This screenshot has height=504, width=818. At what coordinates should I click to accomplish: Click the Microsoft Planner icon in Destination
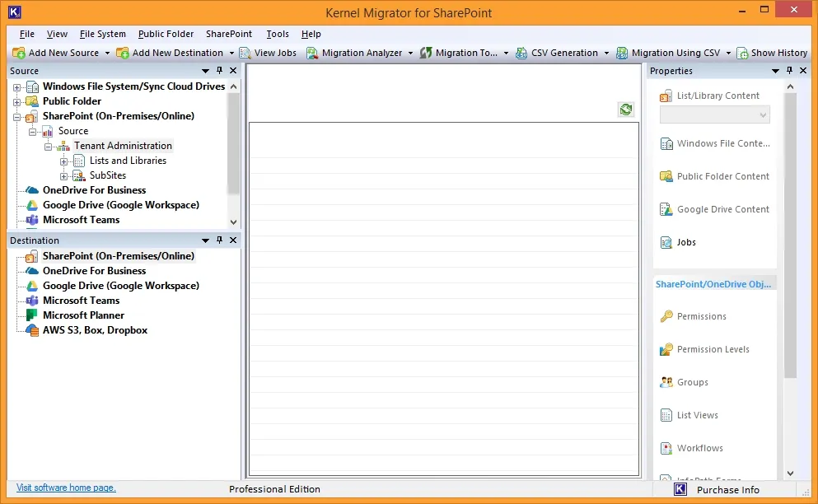point(32,315)
